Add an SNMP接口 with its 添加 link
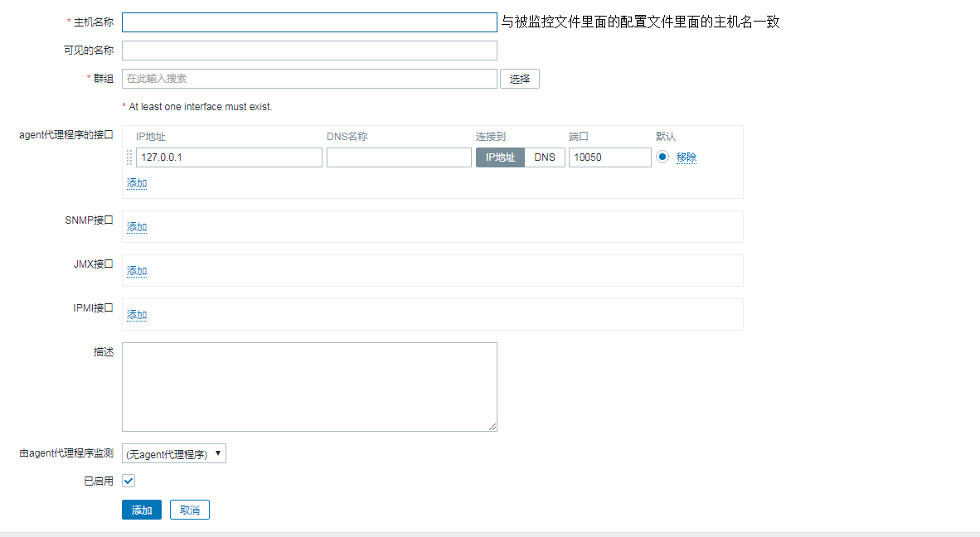 coord(136,226)
